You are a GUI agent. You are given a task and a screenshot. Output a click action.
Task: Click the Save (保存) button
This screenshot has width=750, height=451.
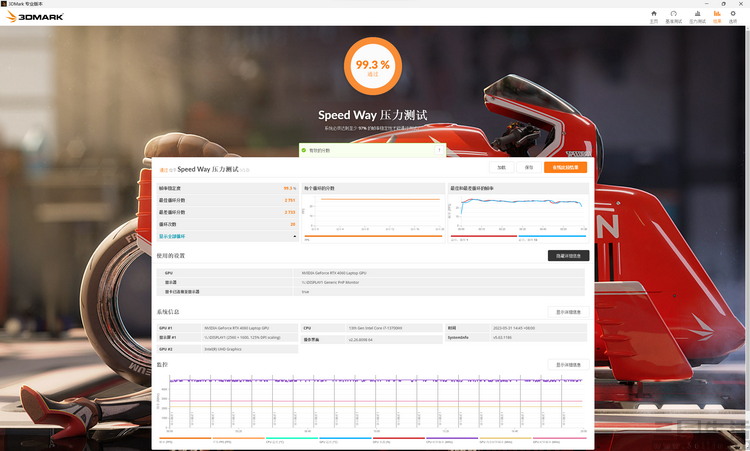tap(529, 167)
